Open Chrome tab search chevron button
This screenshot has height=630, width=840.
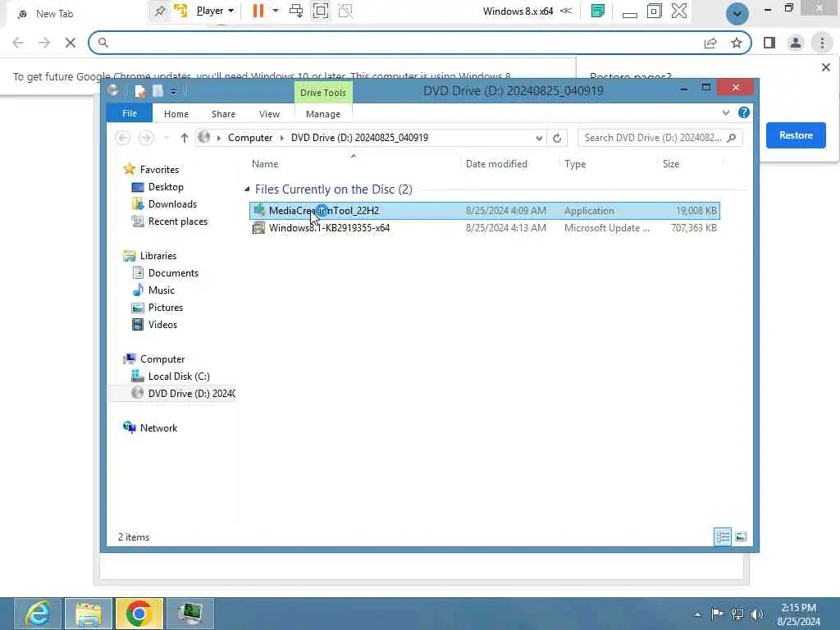coord(737,14)
